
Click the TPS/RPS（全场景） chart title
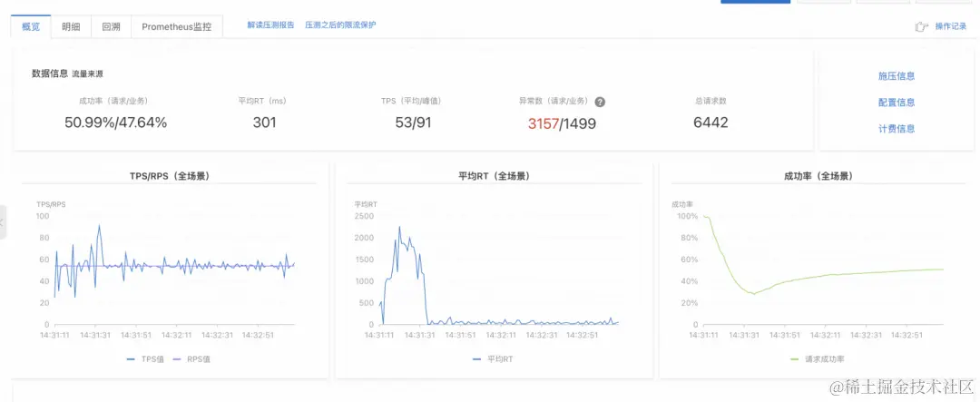point(170,176)
